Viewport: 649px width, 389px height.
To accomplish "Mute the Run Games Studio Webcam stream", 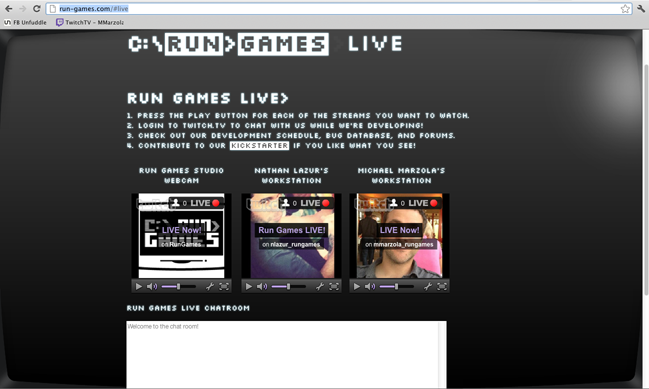I will tap(152, 286).
